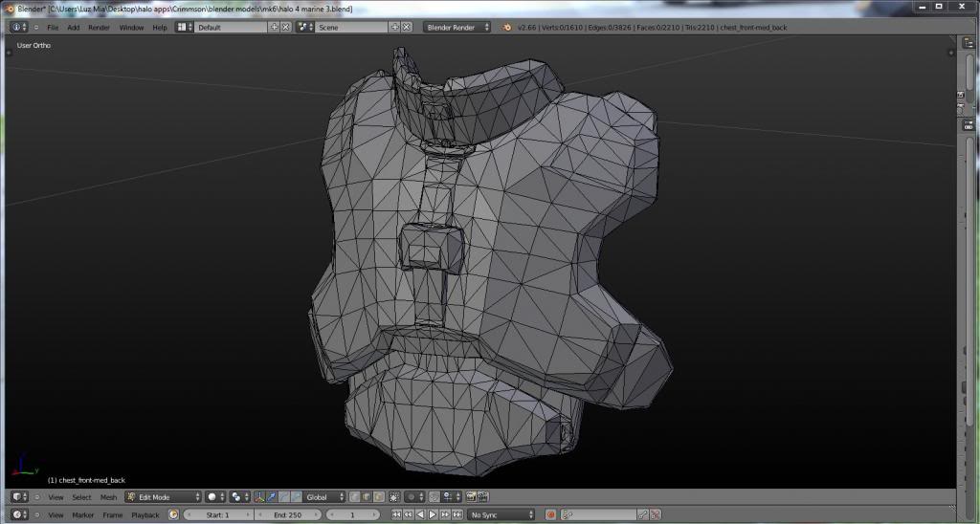980x524 pixels.
Task: Click the timeline editor type icon
Action: pos(17,514)
